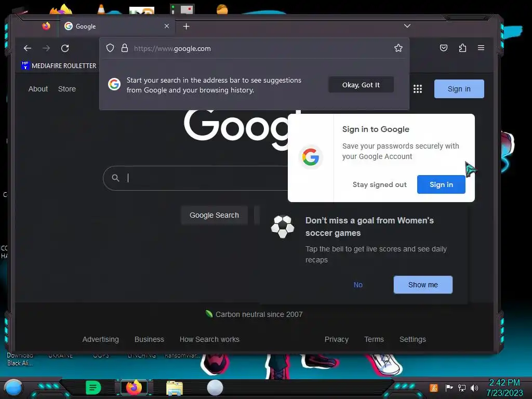The width and height of the screenshot is (532, 399).
Task: Open the network tray icon
Action: click(461, 388)
